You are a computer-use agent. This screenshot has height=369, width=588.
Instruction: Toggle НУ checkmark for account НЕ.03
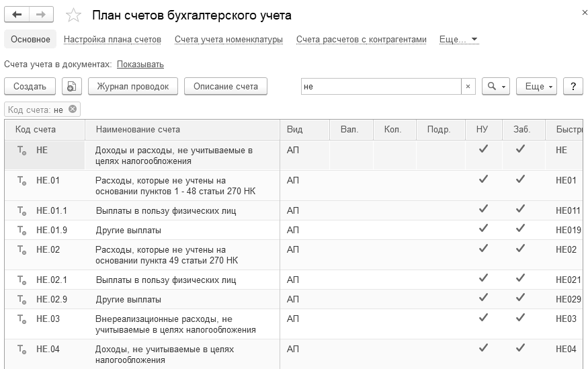tap(482, 318)
